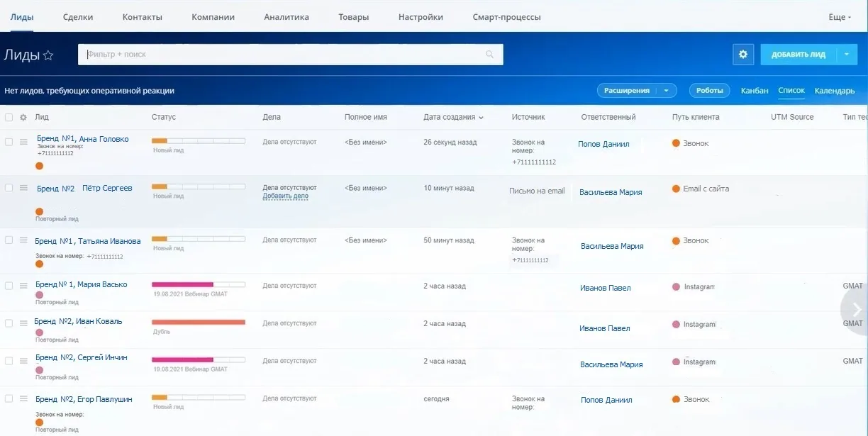The width and height of the screenshot is (868, 436).
Task: Click the status progress bar for Анна Головко
Action: [x=199, y=141]
